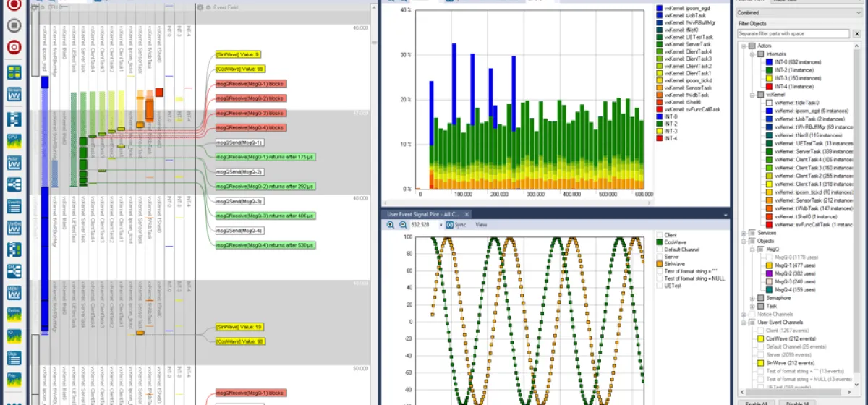Select the User Event Signal Plot tab
Image resolution: width=868 pixels, height=405 pixels.
pos(427,214)
